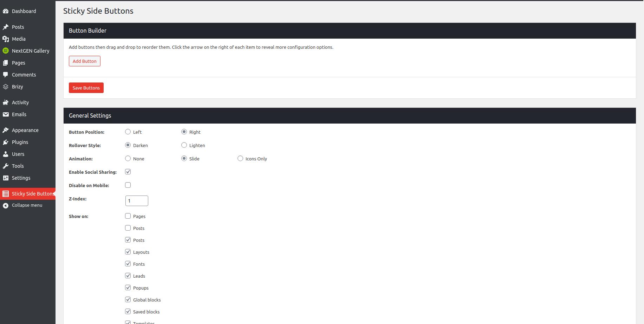The image size is (644, 324).
Task: Select Slide animation option
Action: click(x=184, y=158)
